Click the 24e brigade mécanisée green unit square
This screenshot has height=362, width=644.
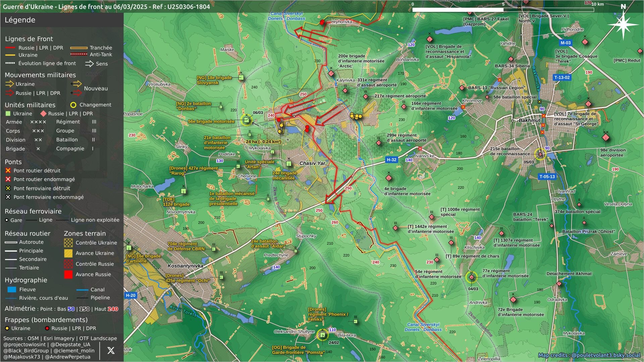click(x=289, y=164)
